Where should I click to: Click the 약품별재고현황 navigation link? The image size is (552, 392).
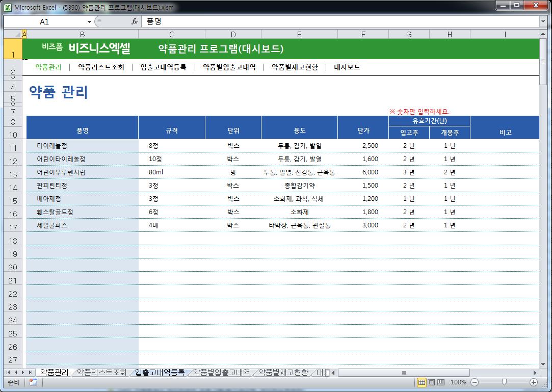(x=294, y=67)
